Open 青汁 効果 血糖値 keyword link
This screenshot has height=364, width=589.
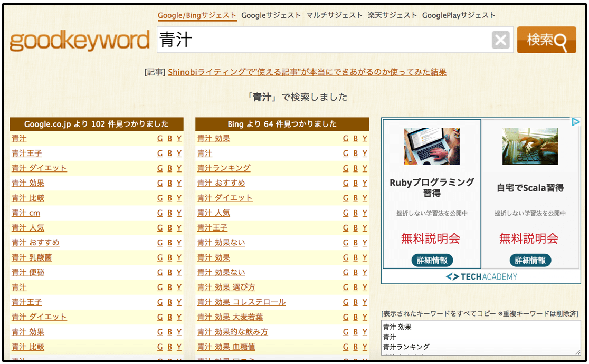(226, 347)
